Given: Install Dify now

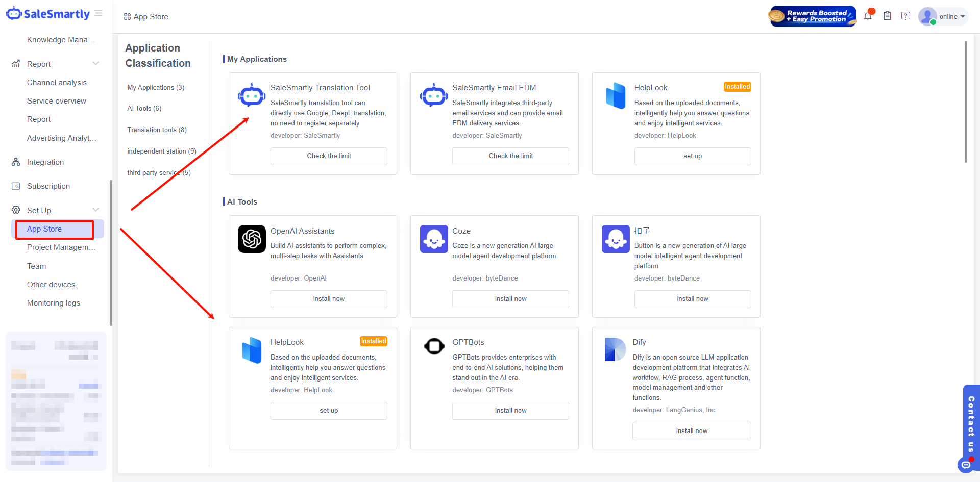Looking at the screenshot, I should [692, 431].
